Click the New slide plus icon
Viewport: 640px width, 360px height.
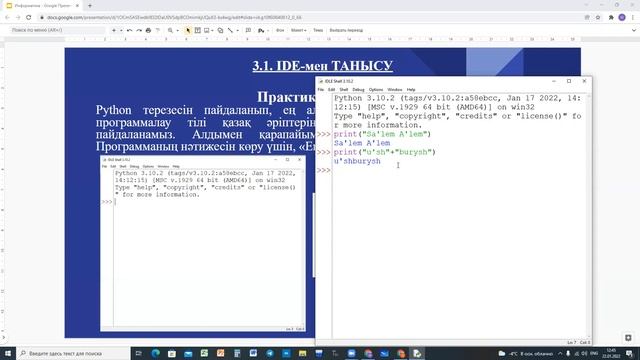114,30
